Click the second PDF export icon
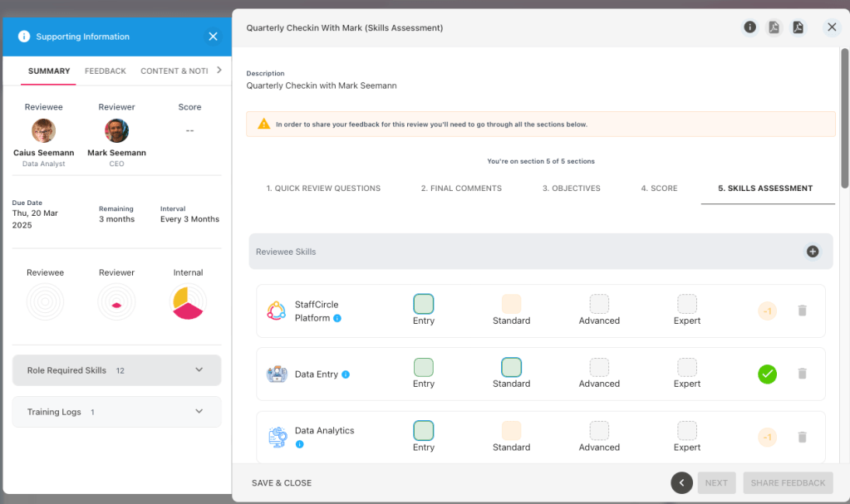 point(798,27)
